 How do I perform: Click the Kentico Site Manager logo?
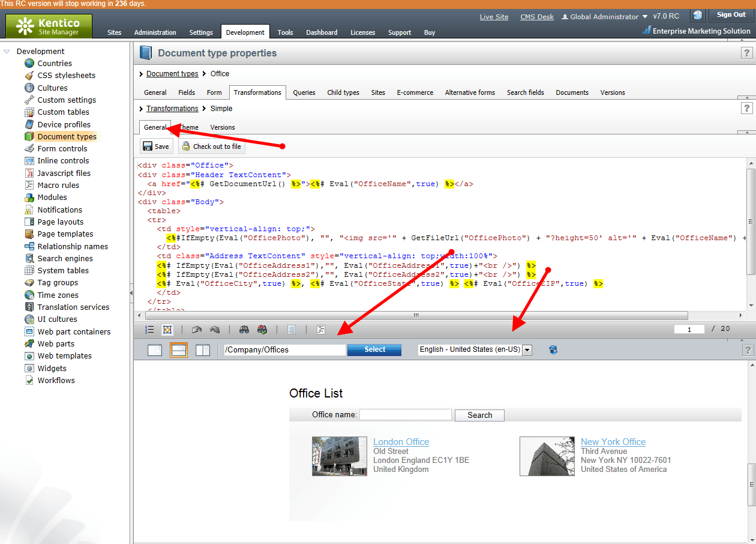(x=49, y=26)
